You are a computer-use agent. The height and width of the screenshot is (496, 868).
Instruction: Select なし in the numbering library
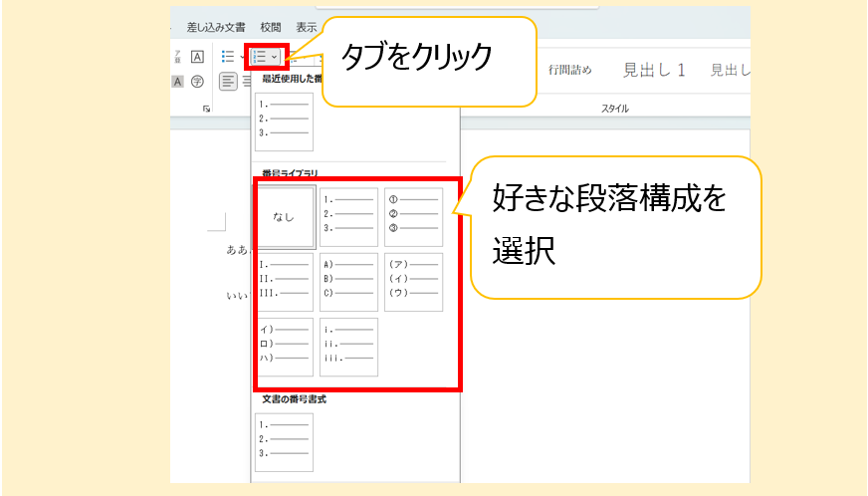(286, 217)
